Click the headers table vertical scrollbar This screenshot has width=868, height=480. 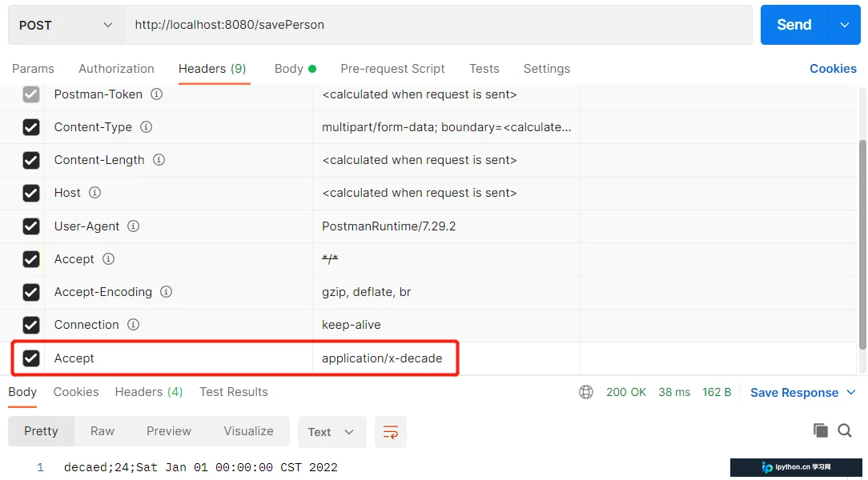coord(863,243)
